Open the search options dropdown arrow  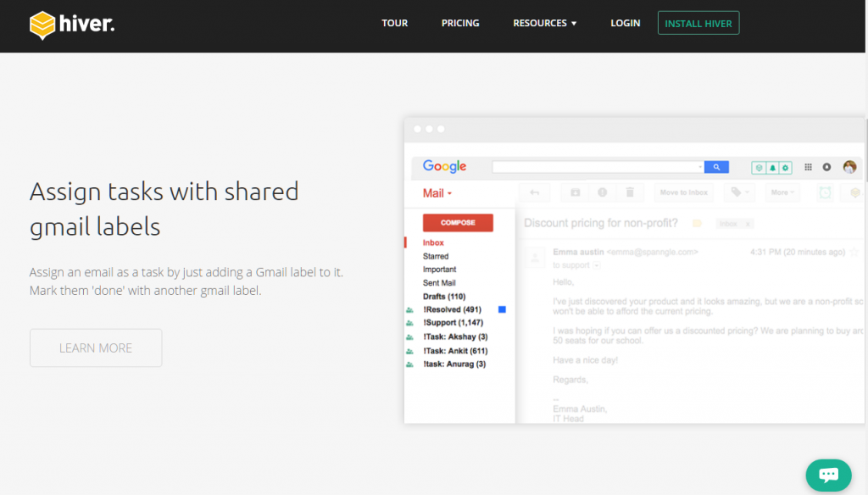(x=699, y=167)
